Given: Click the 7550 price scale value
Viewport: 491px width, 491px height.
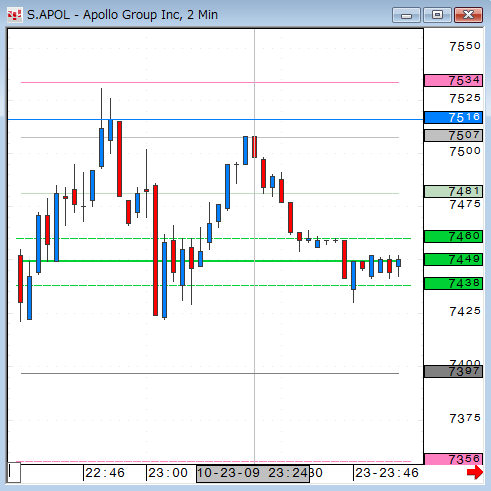Looking at the screenshot, I should click(x=465, y=46).
